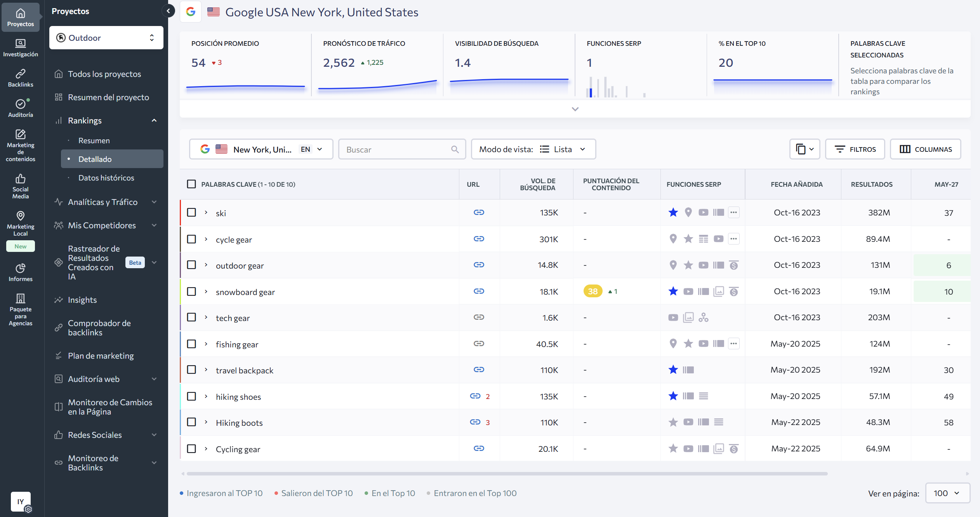Collapse the sidebar with the arrow button
This screenshot has width=980, height=517.
(168, 11)
